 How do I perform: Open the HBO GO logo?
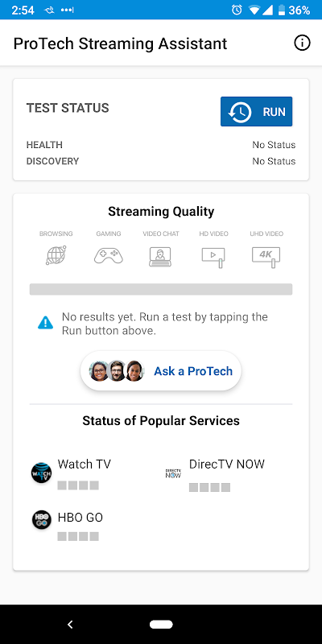[x=42, y=519]
